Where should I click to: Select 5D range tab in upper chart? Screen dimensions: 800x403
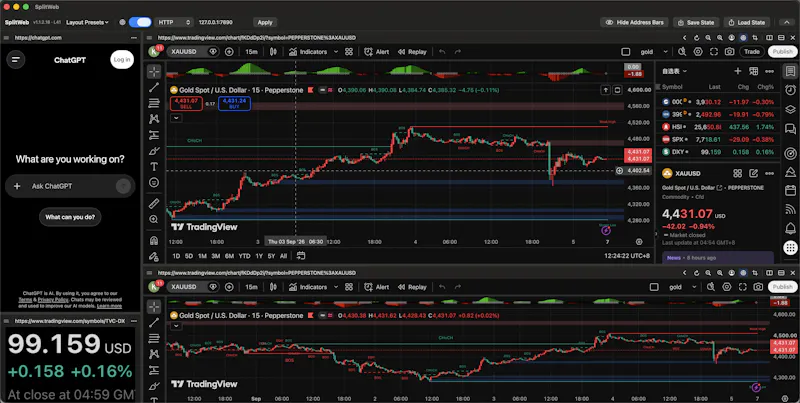(x=189, y=256)
